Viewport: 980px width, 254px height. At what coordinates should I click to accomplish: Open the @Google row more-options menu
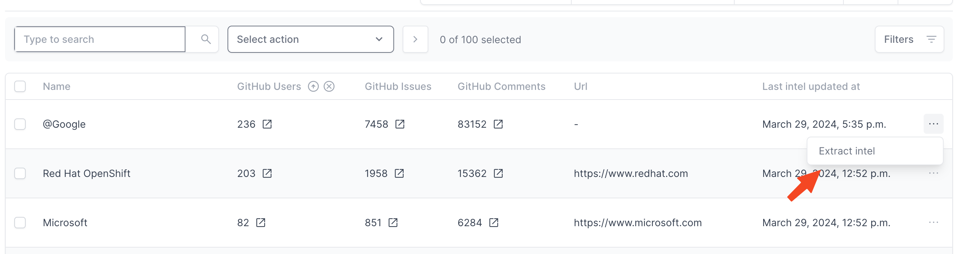(933, 124)
